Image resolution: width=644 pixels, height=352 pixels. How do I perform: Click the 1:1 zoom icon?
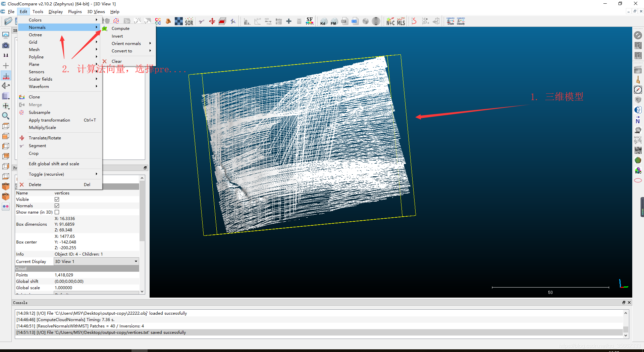pos(6,55)
